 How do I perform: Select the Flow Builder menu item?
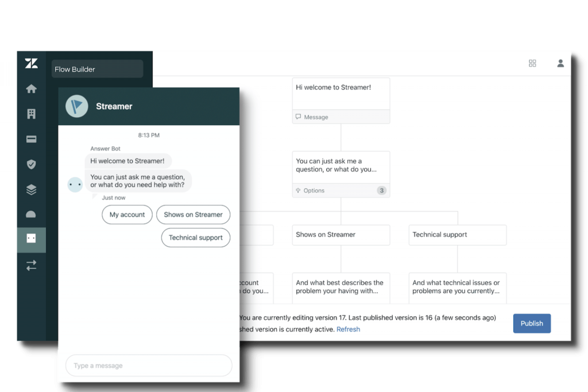point(97,69)
